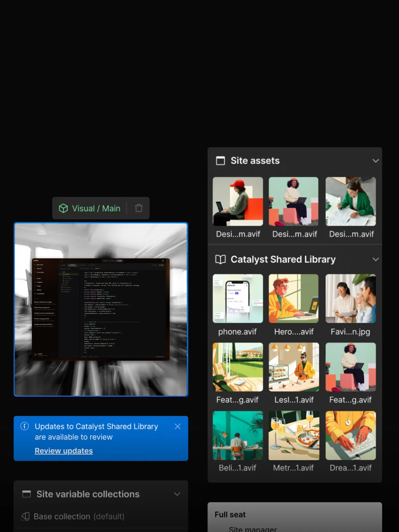Click the info icon in the updates notification
399x532 pixels.
[x=25, y=426]
